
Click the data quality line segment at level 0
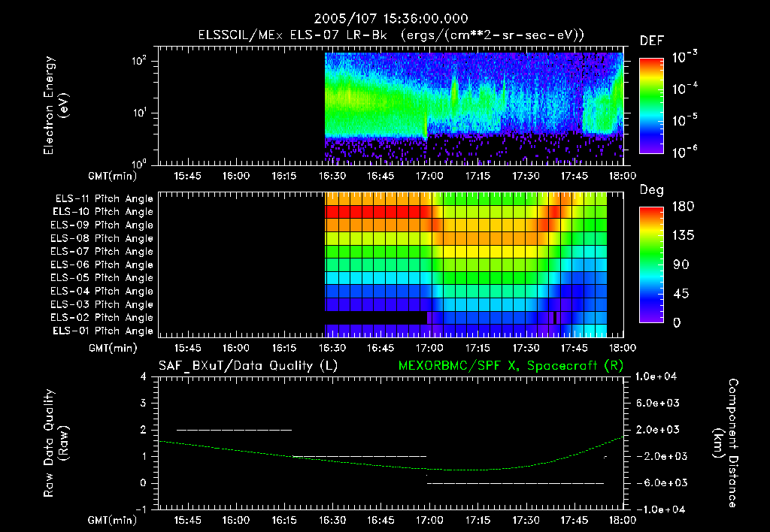[515, 483]
